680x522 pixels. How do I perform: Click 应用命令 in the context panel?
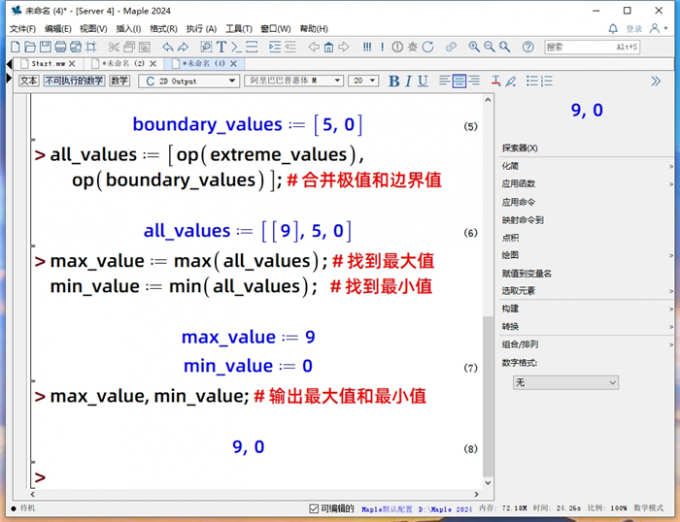[518, 201]
